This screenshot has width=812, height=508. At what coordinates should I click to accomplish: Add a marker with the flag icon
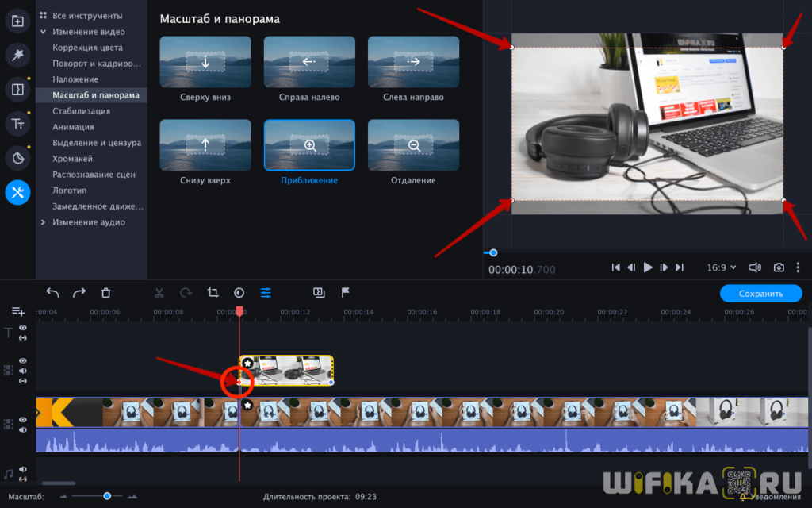pos(345,293)
